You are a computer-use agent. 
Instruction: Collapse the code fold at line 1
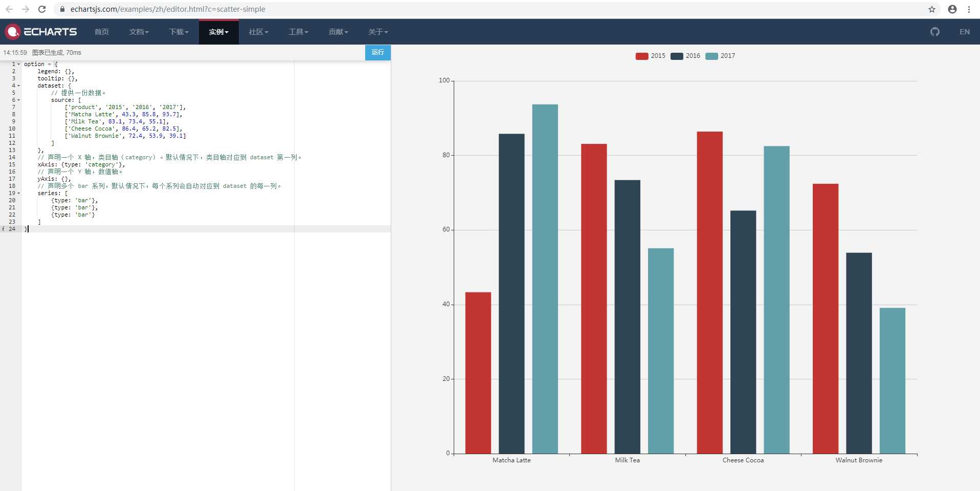[19, 65]
